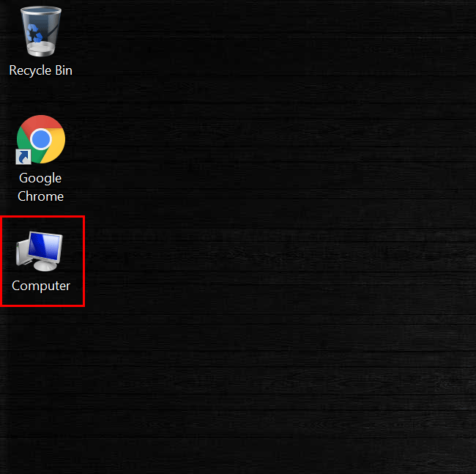Image resolution: width=476 pixels, height=474 pixels.
Task: Click the word "Bin" in the label
Action: coord(64,70)
